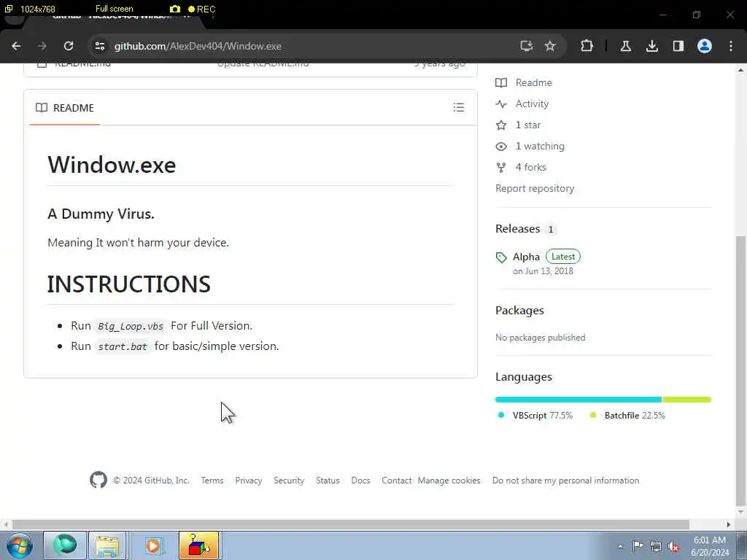747x560 pixels.
Task: Open the Alpha release
Action: tap(526, 257)
